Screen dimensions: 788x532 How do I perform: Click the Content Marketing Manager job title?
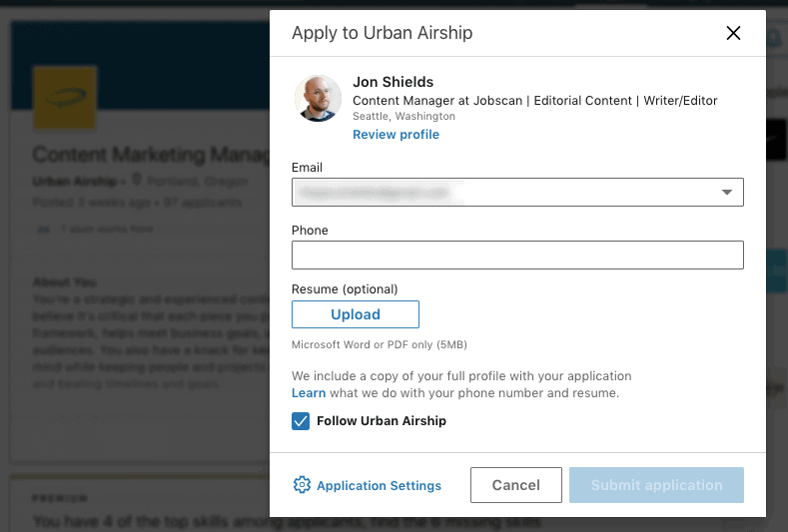150,155
